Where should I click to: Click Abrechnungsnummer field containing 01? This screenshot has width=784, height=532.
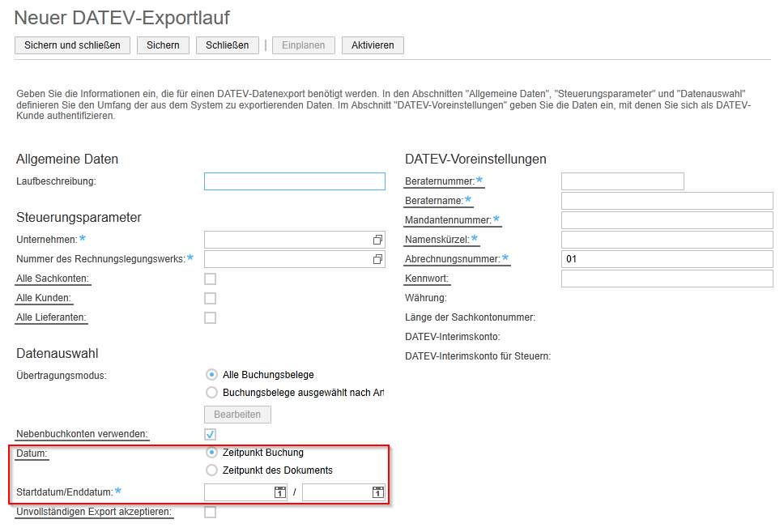click(667, 259)
